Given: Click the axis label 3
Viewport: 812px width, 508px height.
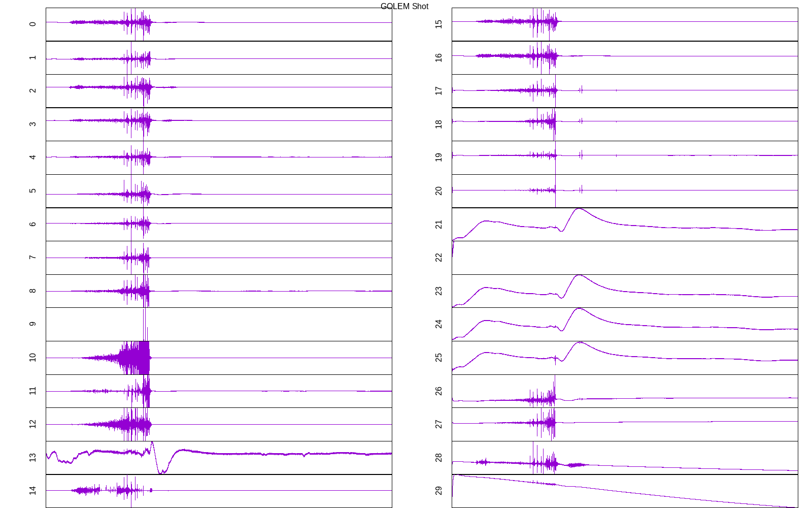Looking at the screenshot, I should pos(32,124).
